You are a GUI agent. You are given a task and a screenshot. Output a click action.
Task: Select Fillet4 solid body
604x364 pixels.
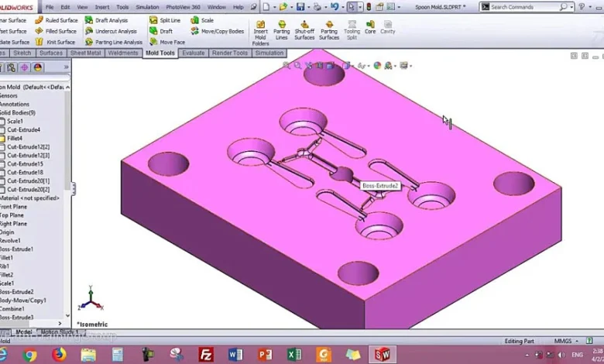(x=15, y=139)
